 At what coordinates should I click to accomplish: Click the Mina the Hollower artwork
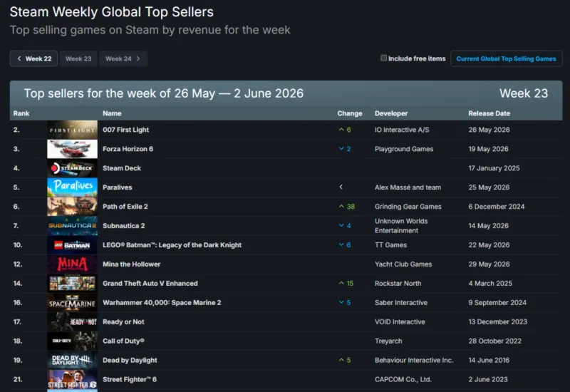pos(72,264)
